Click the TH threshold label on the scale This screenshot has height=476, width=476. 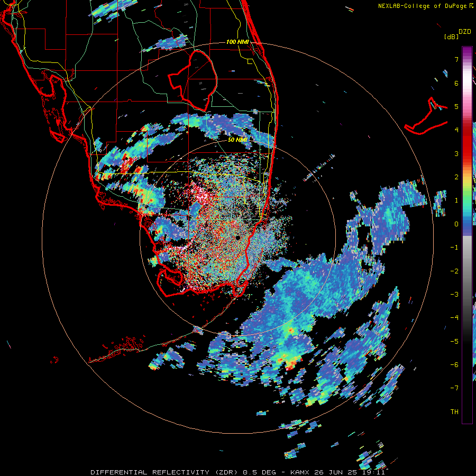454,412
